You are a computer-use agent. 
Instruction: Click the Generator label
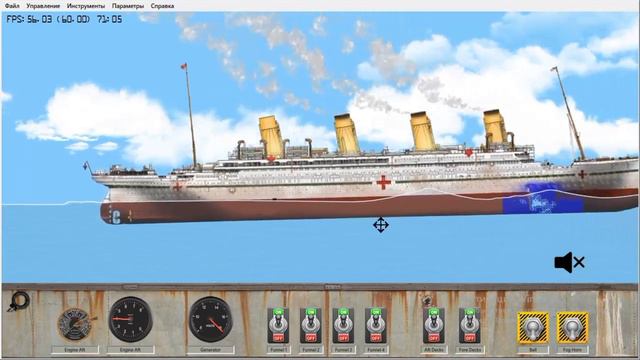(x=211, y=350)
